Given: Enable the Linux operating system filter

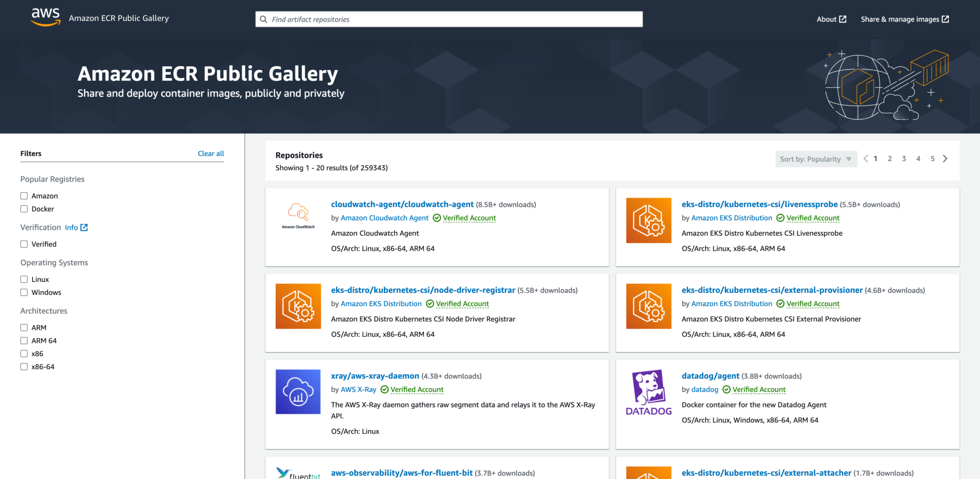Looking at the screenshot, I should [24, 279].
